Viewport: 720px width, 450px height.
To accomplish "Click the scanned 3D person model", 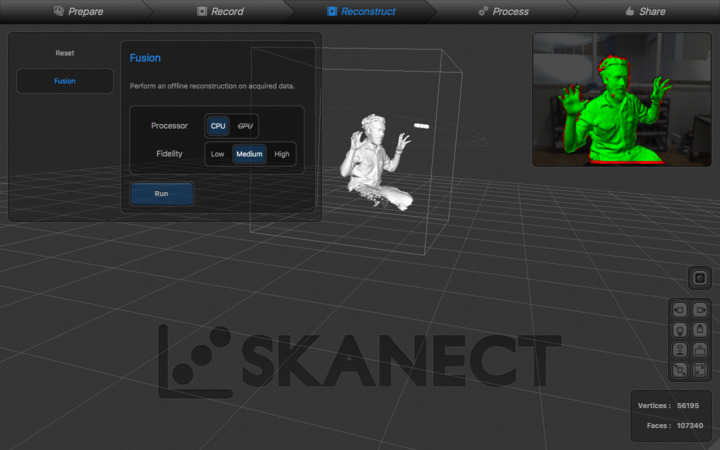I will coord(375,162).
